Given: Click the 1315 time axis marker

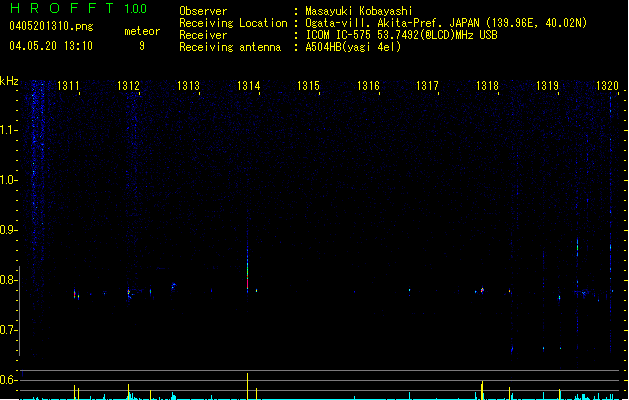Looking at the screenshot, I should (x=308, y=85).
